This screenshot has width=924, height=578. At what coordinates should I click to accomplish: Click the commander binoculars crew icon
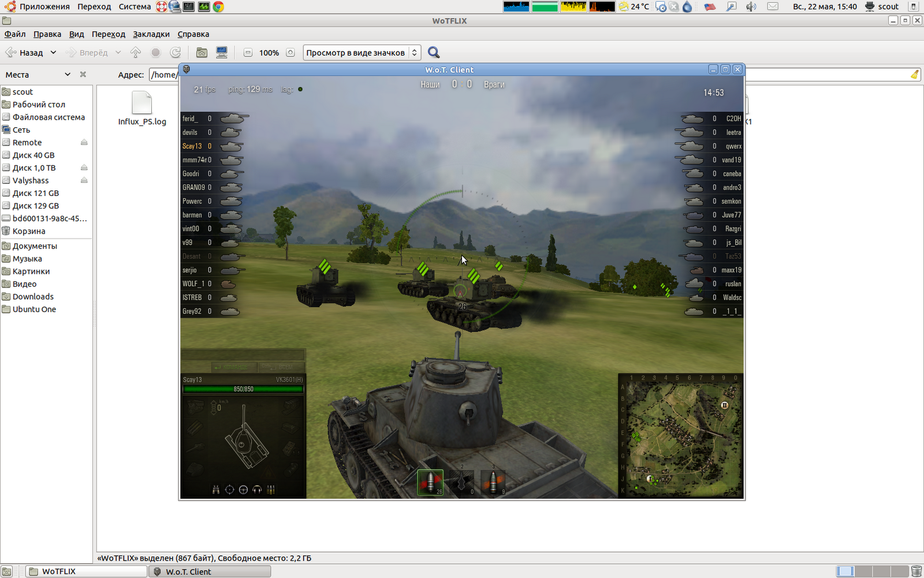pyautogui.click(x=215, y=490)
